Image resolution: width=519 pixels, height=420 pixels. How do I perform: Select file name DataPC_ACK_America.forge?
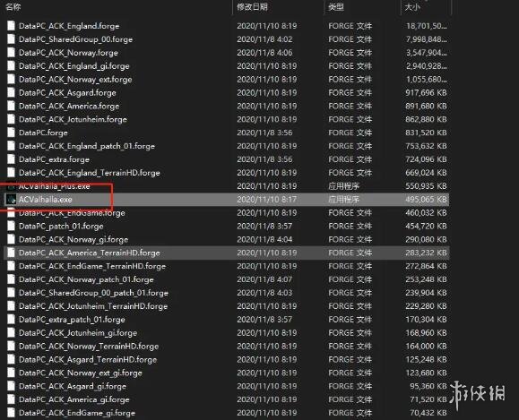tap(69, 106)
